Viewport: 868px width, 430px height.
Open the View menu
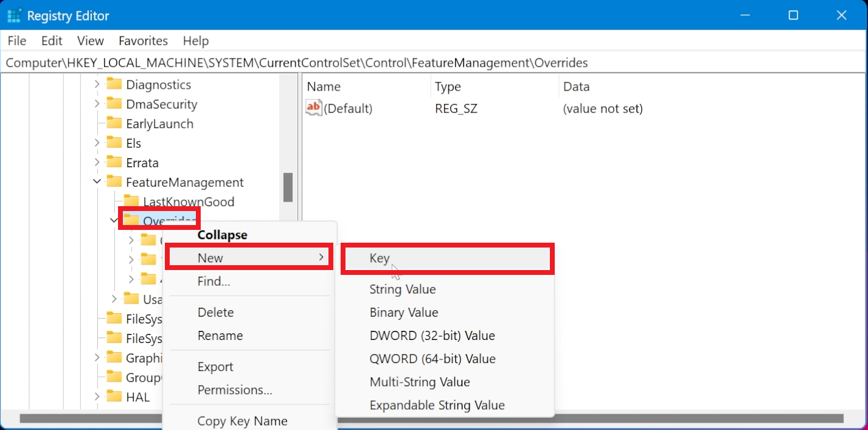(x=90, y=41)
